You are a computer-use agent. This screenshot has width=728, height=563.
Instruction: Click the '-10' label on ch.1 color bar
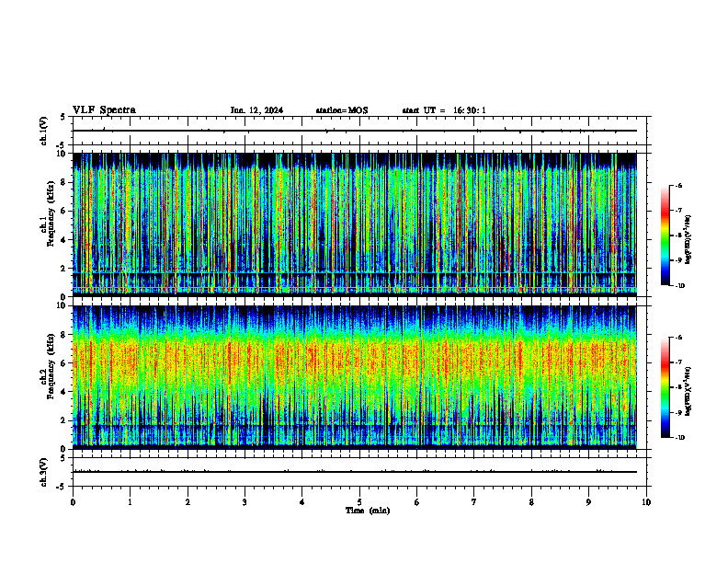(x=679, y=286)
